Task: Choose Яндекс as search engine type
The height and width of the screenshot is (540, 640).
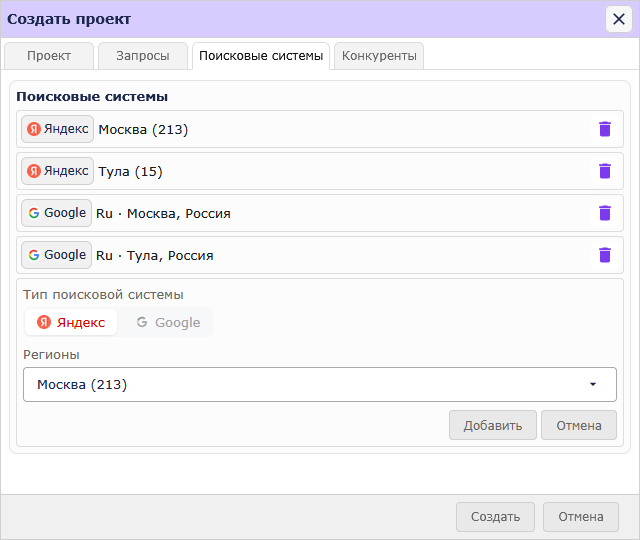Action: click(71, 322)
